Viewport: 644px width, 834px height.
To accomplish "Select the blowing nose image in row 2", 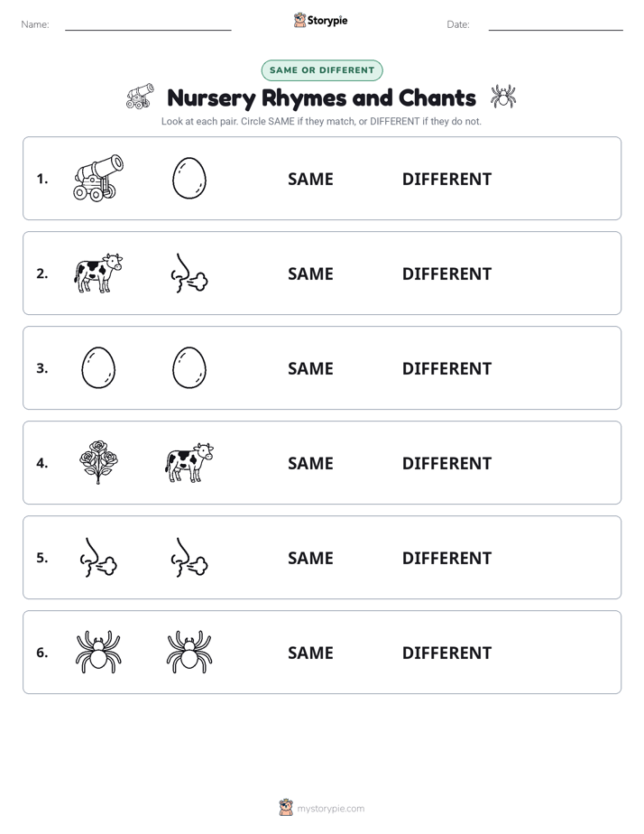I will click(x=189, y=273).
